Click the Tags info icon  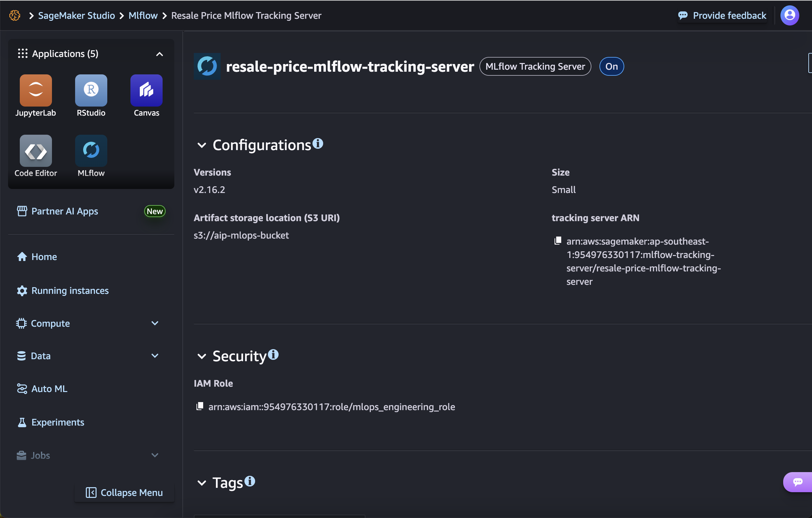pos(249,481)
